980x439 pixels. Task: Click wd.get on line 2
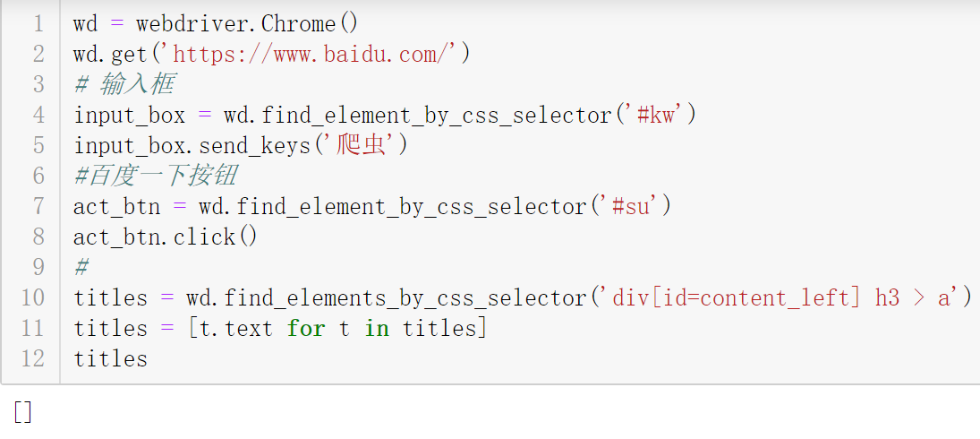110,55
